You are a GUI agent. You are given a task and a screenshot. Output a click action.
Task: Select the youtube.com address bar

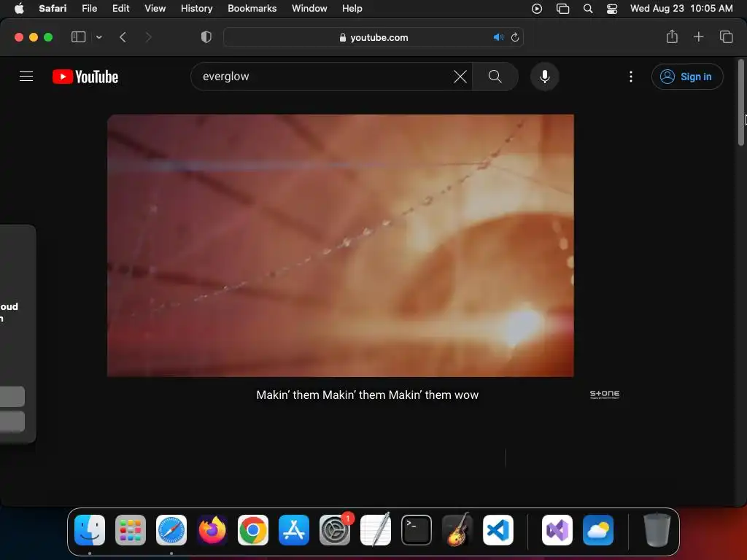pyautogui.click(x=373, y=37)
